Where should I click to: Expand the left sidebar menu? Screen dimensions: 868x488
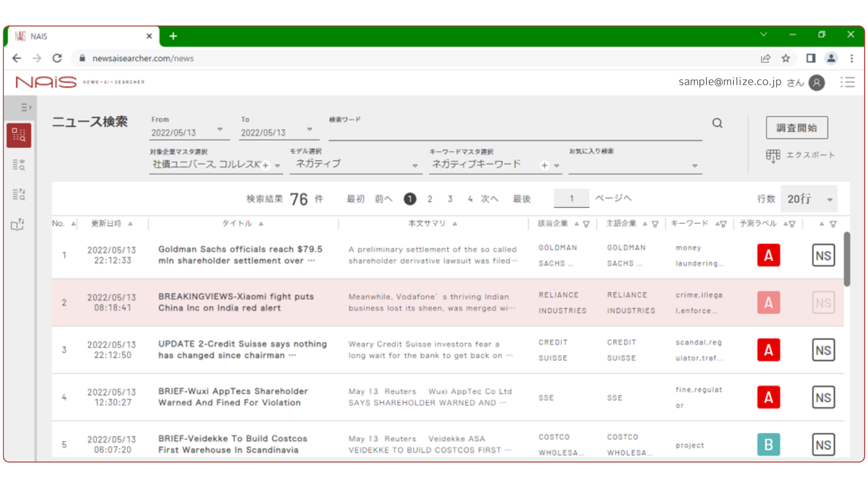click(x=25, y=107)
